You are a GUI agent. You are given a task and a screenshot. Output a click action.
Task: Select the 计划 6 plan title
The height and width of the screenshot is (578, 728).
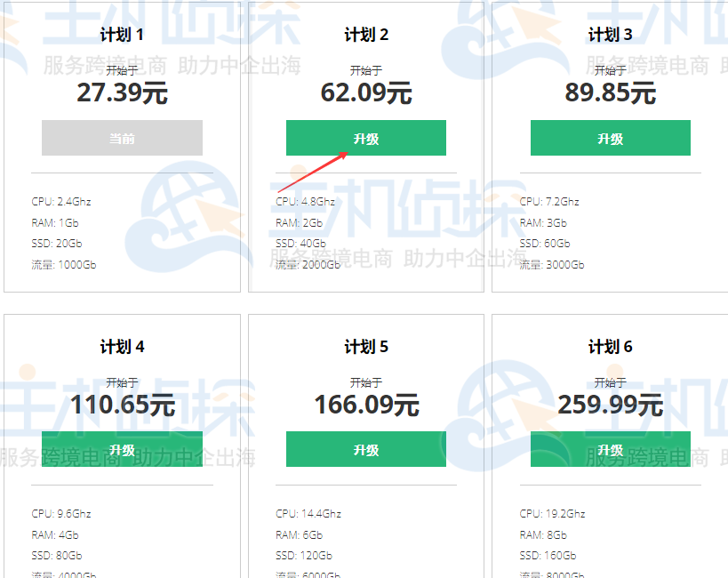610,346
